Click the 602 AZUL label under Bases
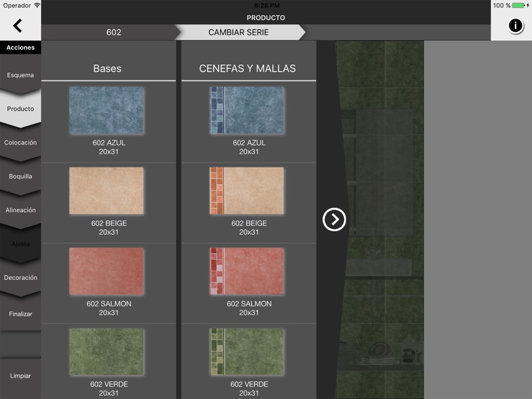The width and height of the screenshot is (532, 399). click(x=109, y=143)
